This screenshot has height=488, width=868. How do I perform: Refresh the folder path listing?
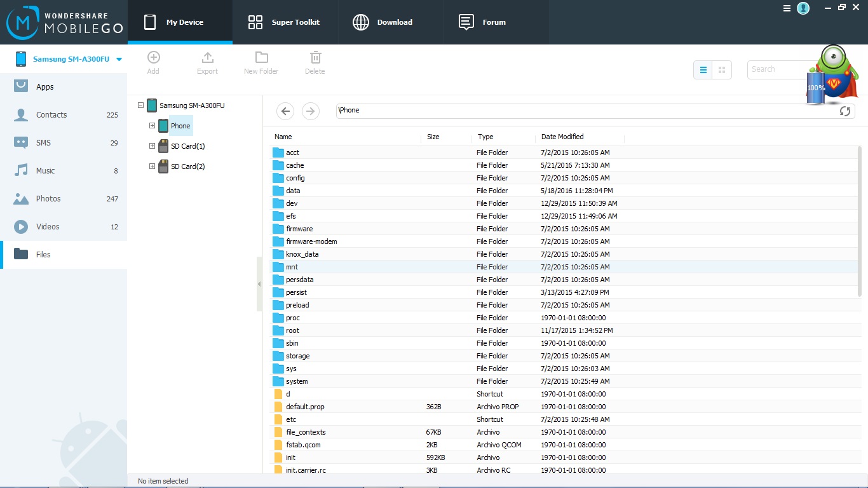845,111
